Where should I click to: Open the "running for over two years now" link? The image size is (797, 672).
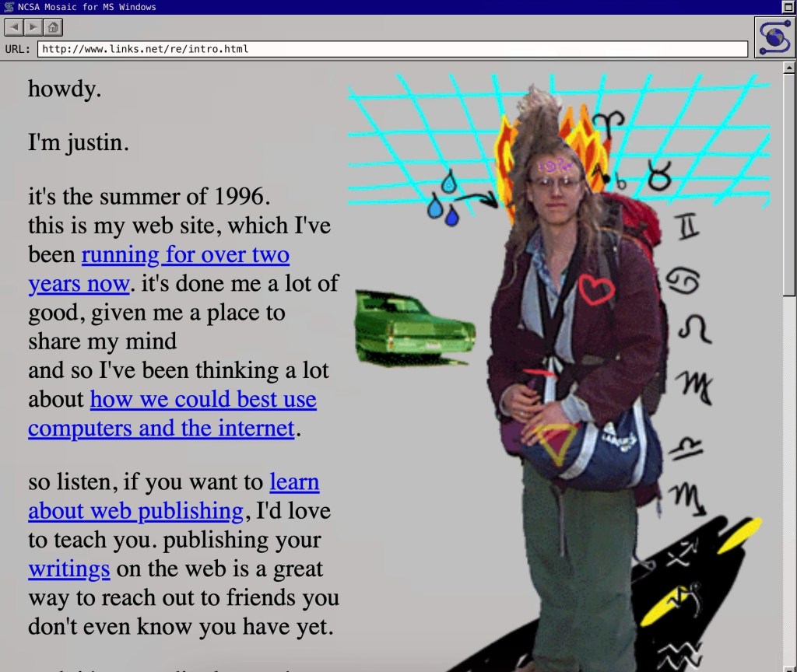point(184,255)
